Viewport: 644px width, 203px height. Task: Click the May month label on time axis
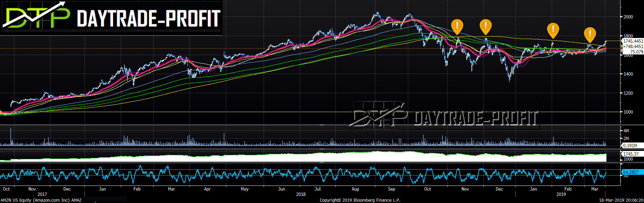click(x=245, y=189)
